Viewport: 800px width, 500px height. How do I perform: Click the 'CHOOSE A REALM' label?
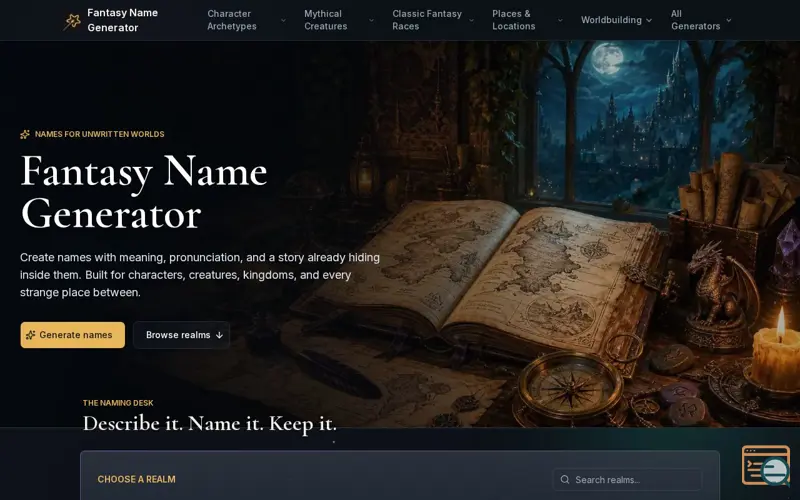point(136,480)
